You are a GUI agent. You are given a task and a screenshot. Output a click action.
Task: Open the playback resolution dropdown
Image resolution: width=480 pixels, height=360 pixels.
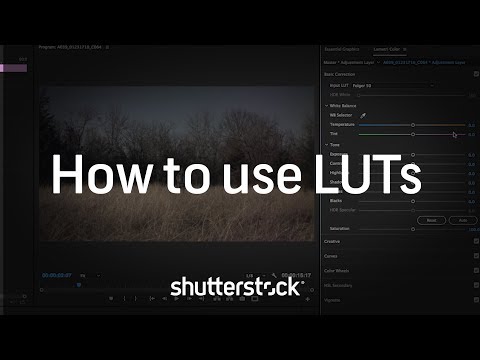[x=256, y=276]
